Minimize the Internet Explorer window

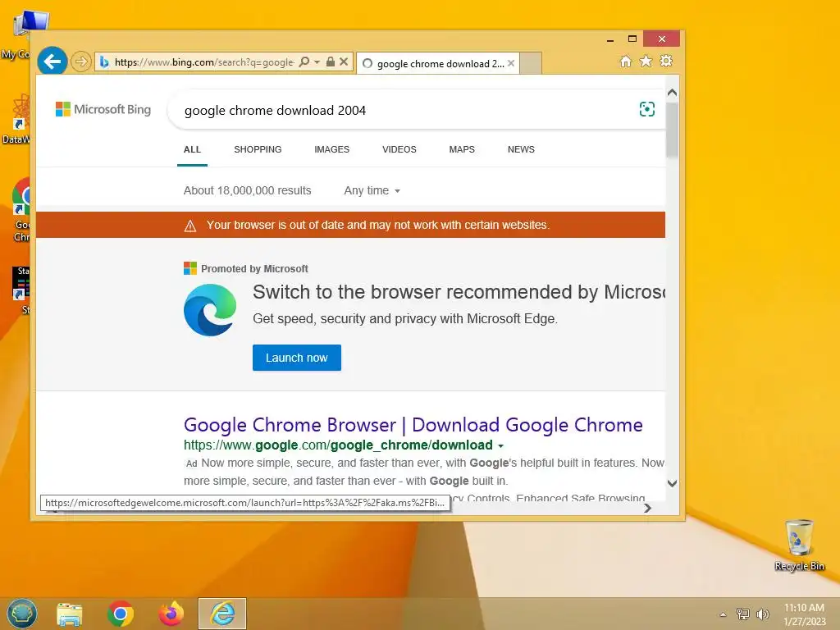(x=610, y=39)
